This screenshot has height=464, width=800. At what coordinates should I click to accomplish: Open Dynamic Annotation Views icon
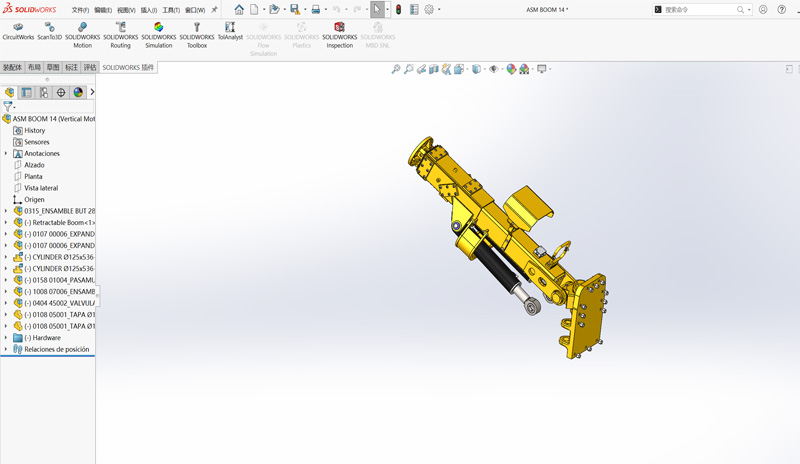pyautogui.click(x=446, y=69)
